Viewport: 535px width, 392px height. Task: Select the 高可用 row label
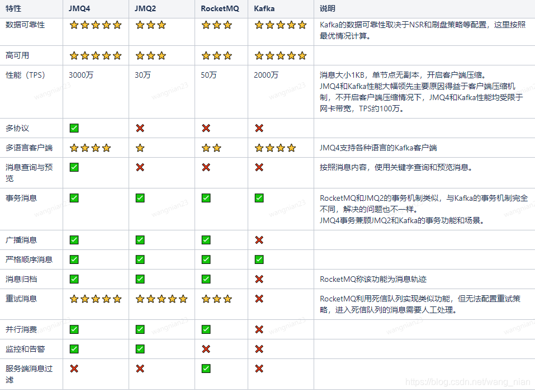click(x=17, y=55)
